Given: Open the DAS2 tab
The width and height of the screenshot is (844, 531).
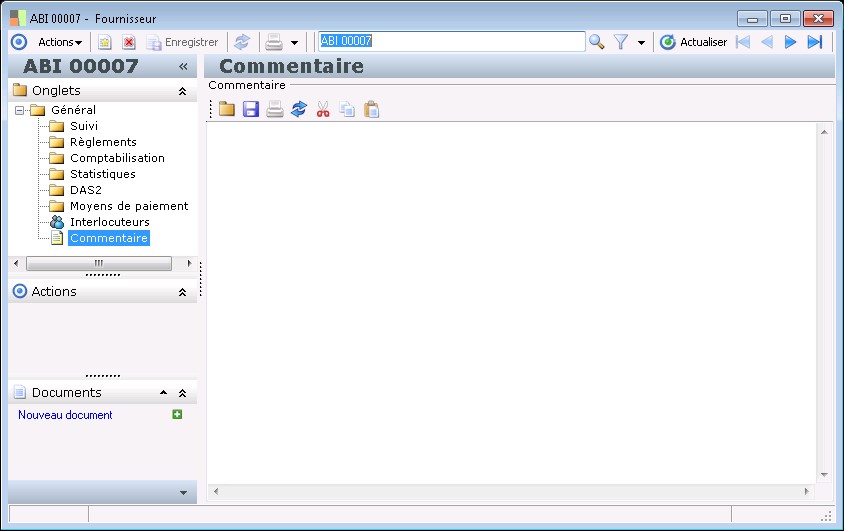Looking at the screenshot, I should 86,190.
